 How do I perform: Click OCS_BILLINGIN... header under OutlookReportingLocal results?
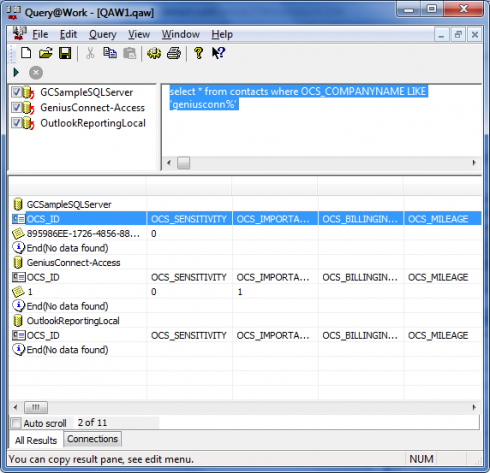[360, 335]
